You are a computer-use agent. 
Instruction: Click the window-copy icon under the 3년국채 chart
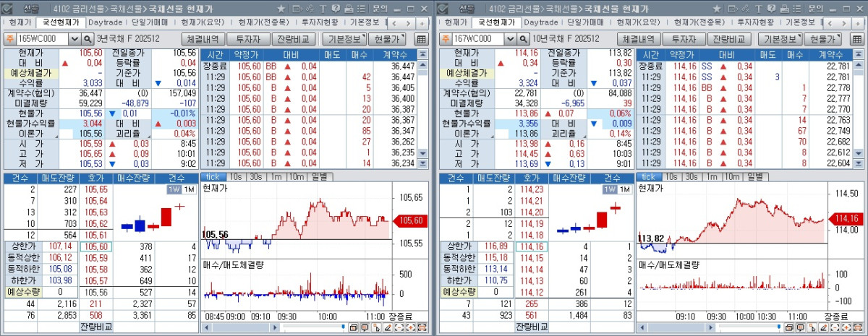354,327
